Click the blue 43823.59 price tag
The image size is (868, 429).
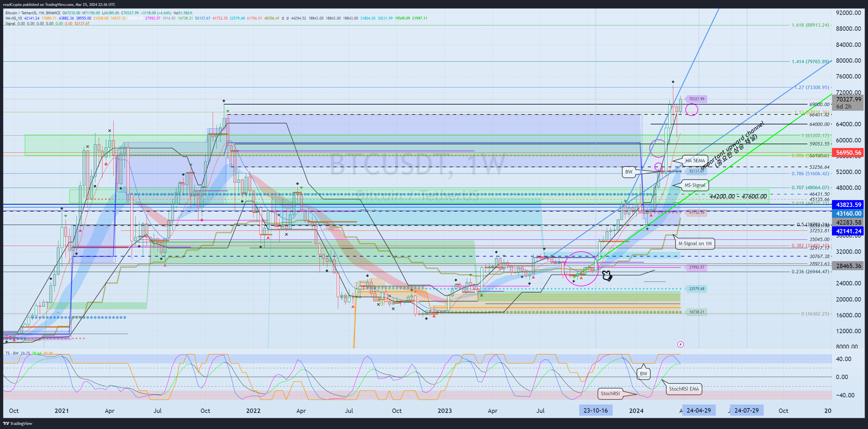click(848, 205)
